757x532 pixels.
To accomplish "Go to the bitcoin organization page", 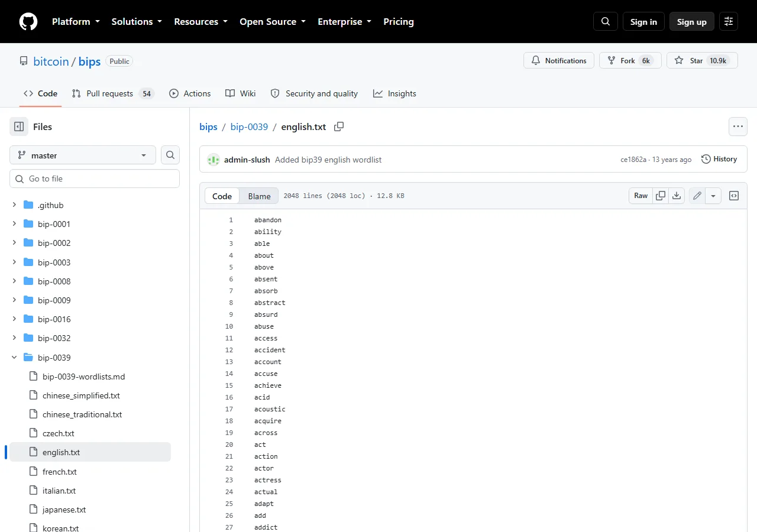I will 51,61.
